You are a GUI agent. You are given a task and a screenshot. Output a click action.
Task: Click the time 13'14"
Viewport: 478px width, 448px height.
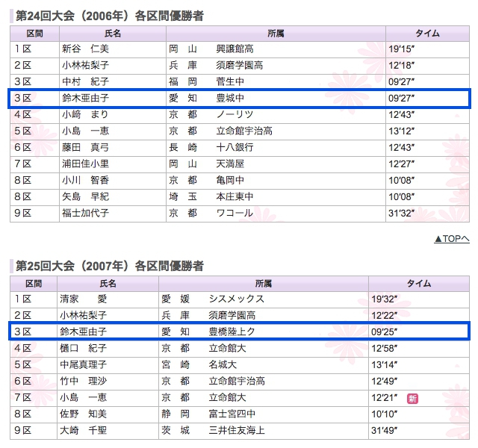(x=385, y=365)
